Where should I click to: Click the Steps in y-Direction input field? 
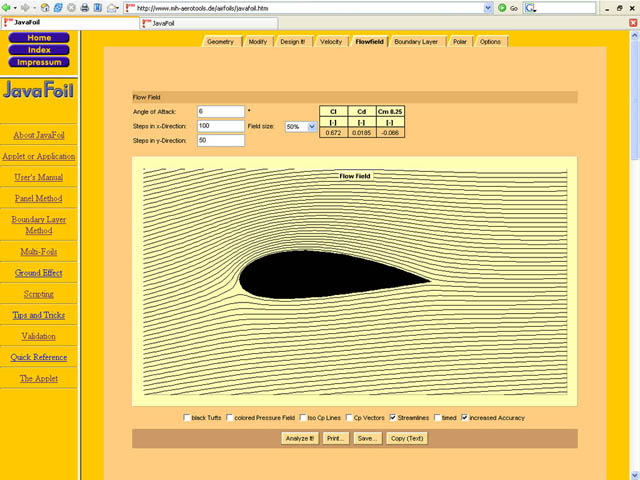point(221,140)
